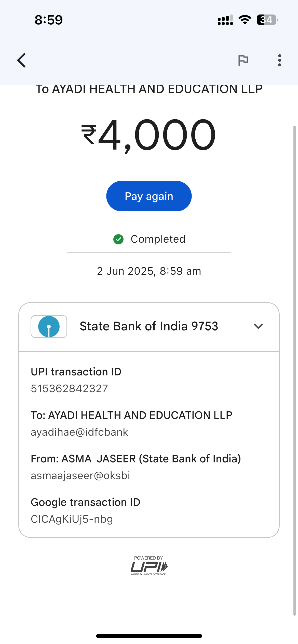The image size is (298, 644).
Task: Tap the green Completed checkmark icon
Action: click(x=118, y=239)
